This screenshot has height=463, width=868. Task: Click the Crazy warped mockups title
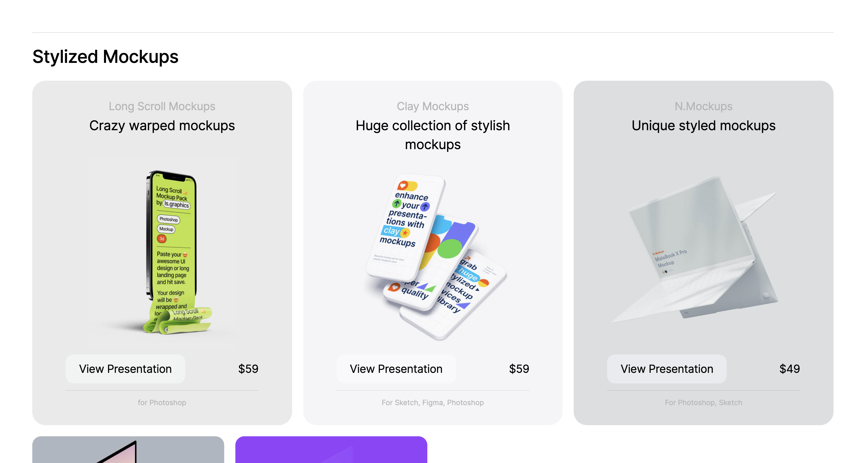[162, 126]
